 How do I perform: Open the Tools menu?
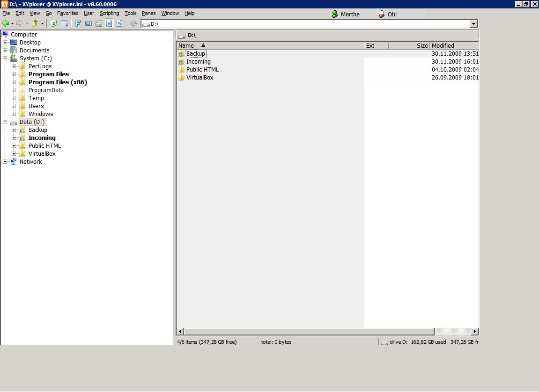(x=130, y=13)
